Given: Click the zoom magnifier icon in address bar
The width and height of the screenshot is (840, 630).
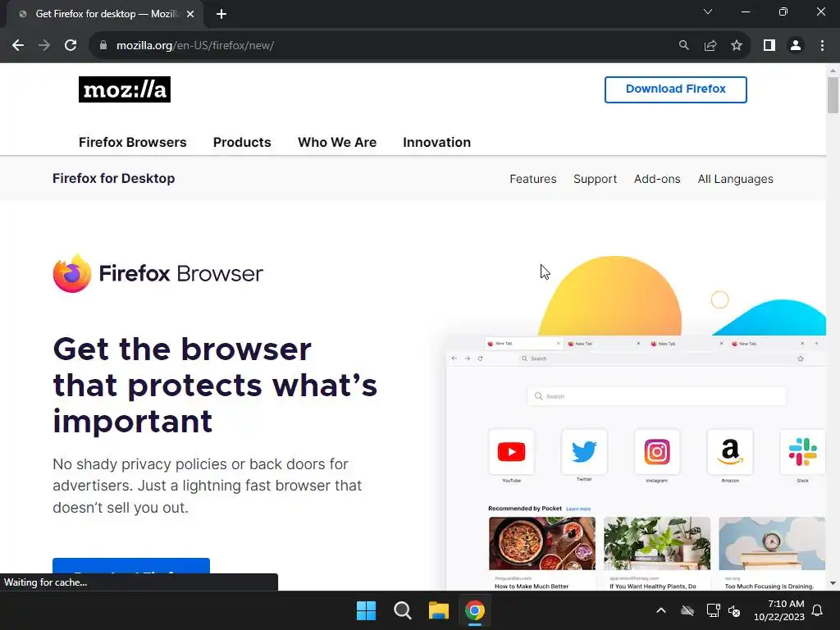Looking at the screenshot, I should [x=683, y=46].
